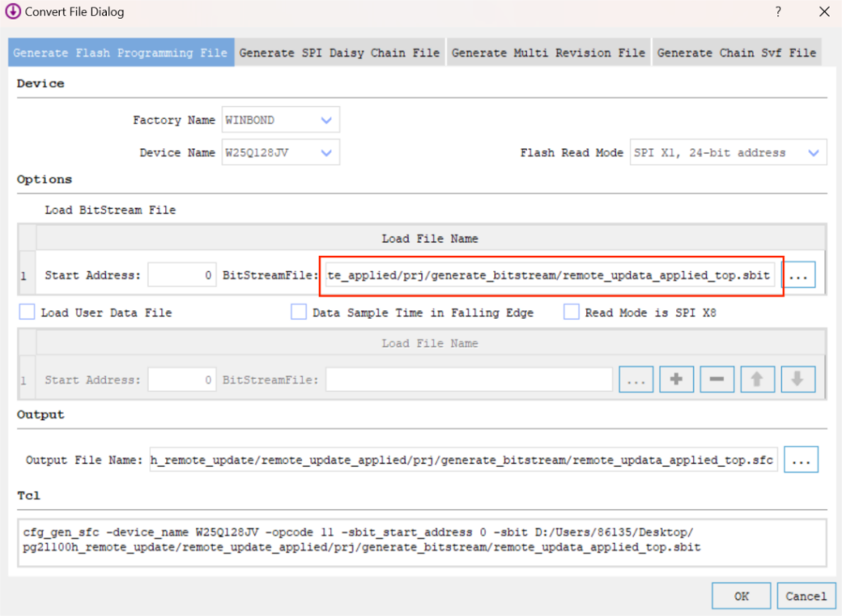Select the Generate Chain Svf File tab
This screenshot has height=616, width=842.
click(x=737, y=53)
